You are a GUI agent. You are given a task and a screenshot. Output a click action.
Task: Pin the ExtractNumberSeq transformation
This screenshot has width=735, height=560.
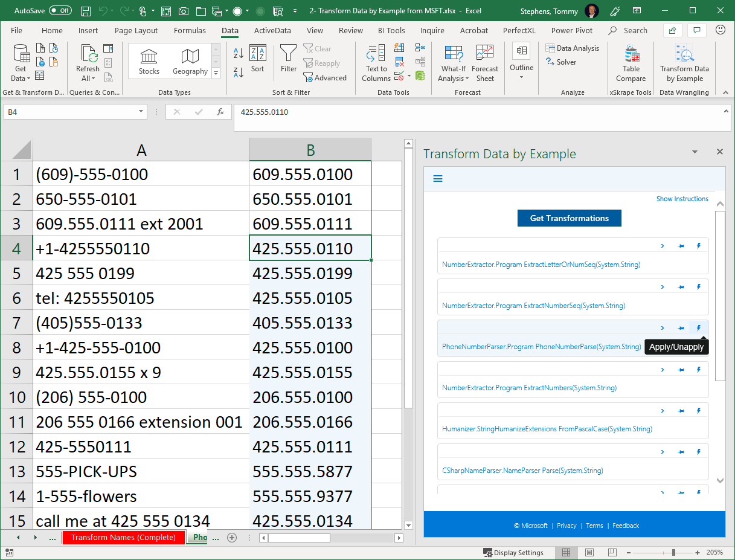[x=681, y=287]
